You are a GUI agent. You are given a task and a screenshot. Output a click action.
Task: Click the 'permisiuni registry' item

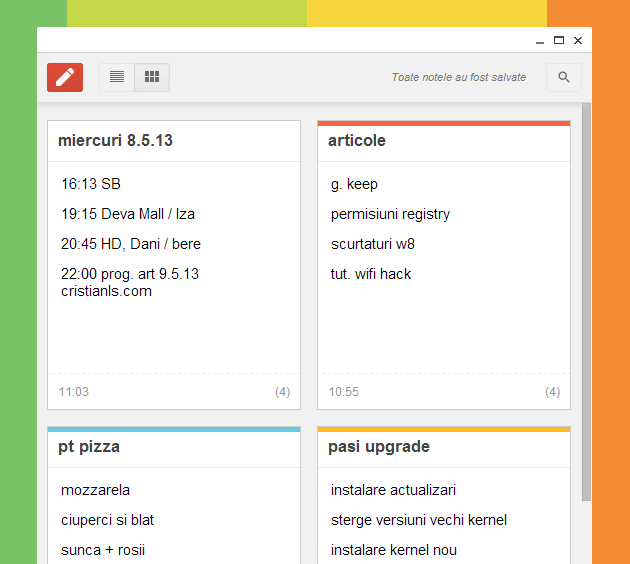[x=390, y=214]
